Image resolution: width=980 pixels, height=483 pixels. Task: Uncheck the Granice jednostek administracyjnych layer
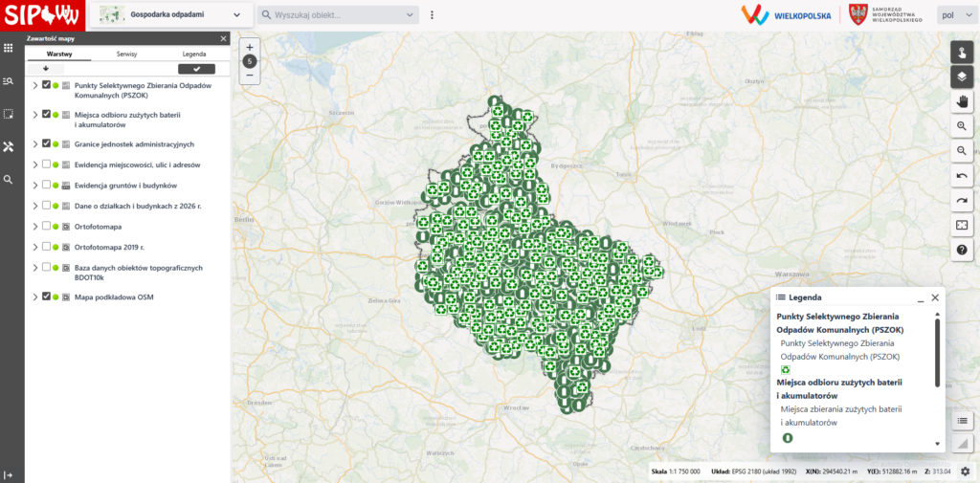[x=46, y=143]
